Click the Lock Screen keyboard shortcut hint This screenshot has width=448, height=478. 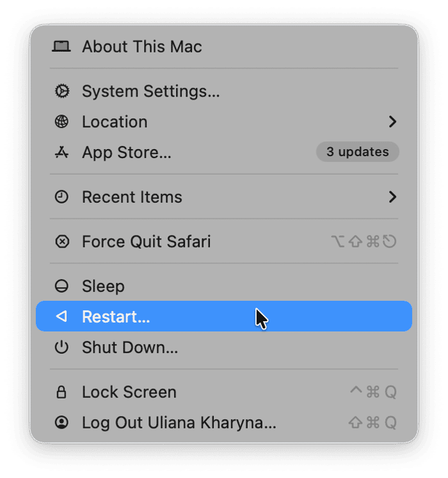pyautogui.click(x=372, y=392)
